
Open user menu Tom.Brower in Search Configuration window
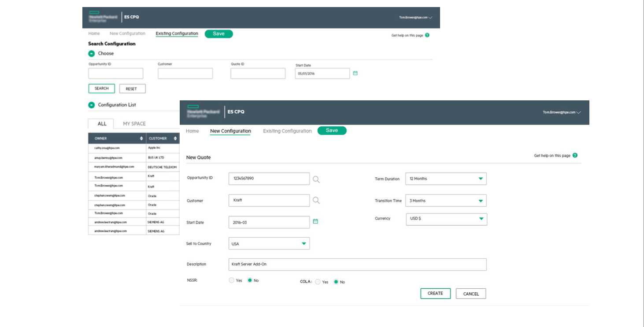416,18
